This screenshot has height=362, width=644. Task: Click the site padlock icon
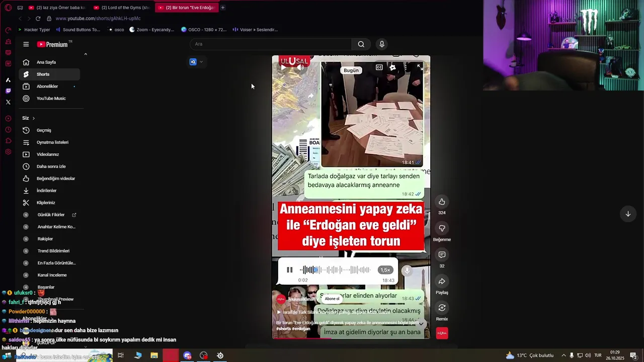tap(49, 19)
